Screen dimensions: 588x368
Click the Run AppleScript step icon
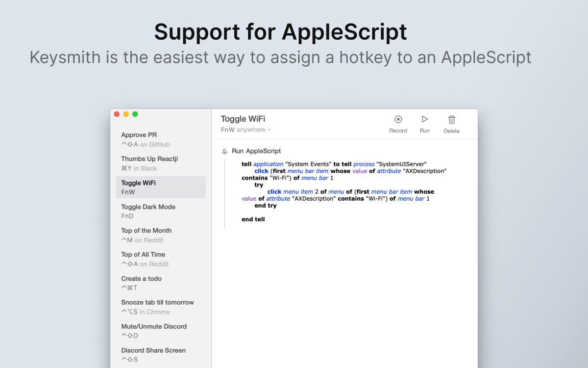click(224, 151)
